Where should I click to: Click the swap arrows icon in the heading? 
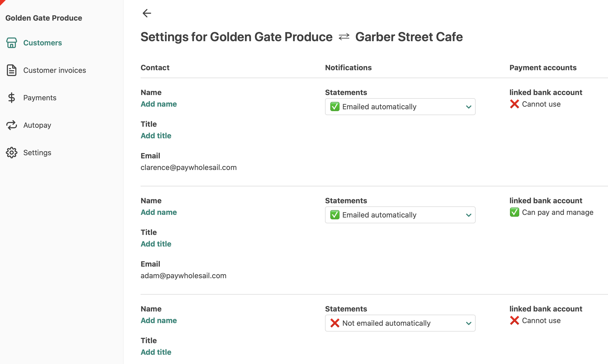(344, 37)
